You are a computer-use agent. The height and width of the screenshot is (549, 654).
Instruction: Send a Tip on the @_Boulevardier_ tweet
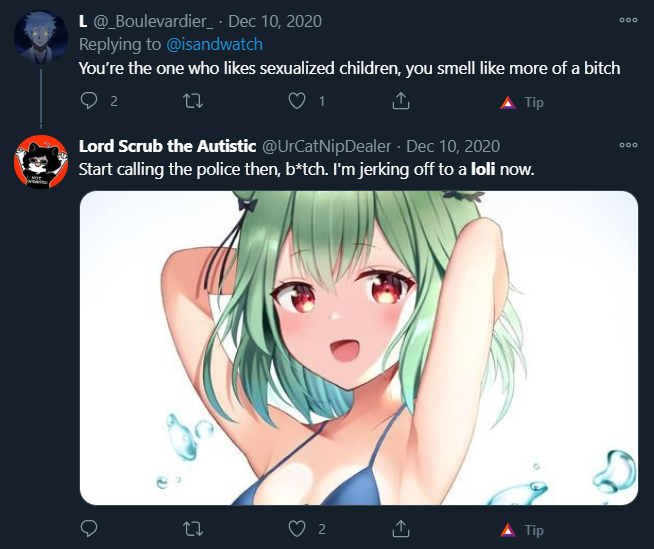522,102
